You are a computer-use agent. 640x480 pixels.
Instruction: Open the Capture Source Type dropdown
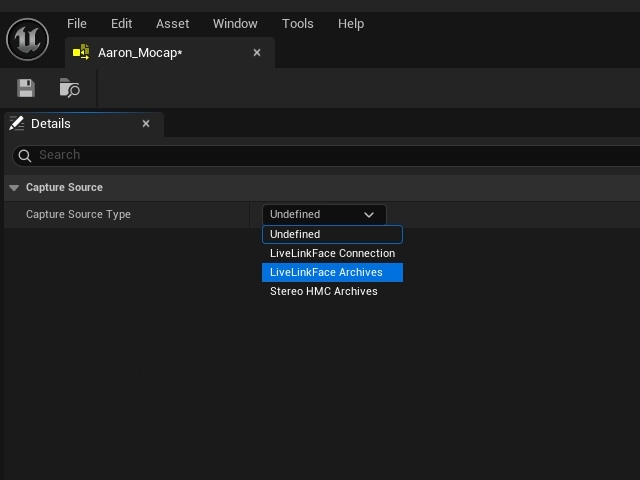pyautogui.click(x=324, y=215)
